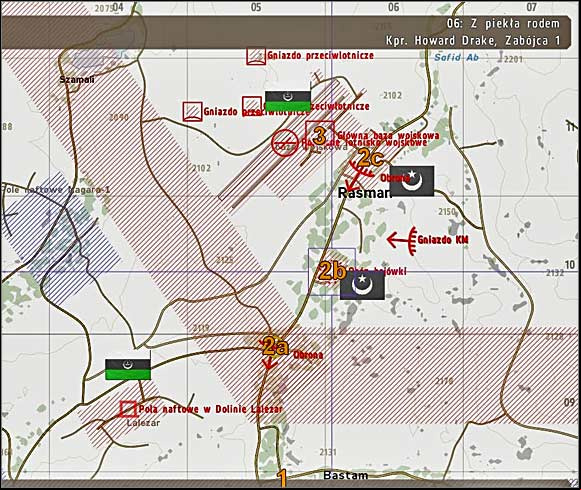The image size is (581, 490).
Task: Click the green-black flag near the airfield
Action: [x=288, y=101]
